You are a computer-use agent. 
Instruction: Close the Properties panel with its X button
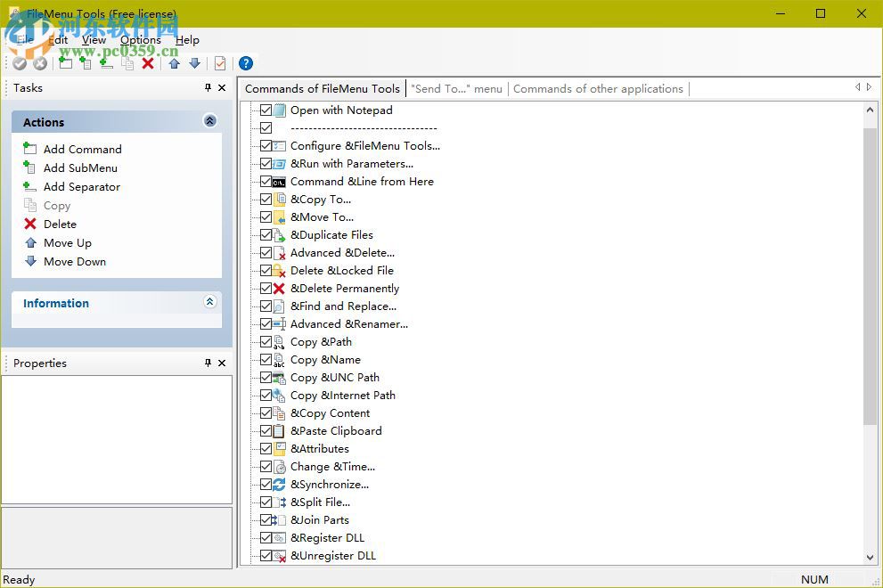(x=222, y=363)
